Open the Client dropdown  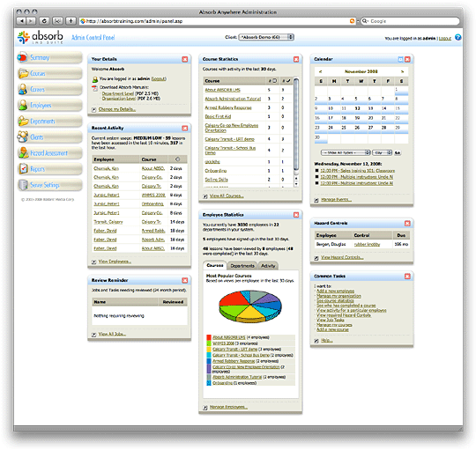266,37
